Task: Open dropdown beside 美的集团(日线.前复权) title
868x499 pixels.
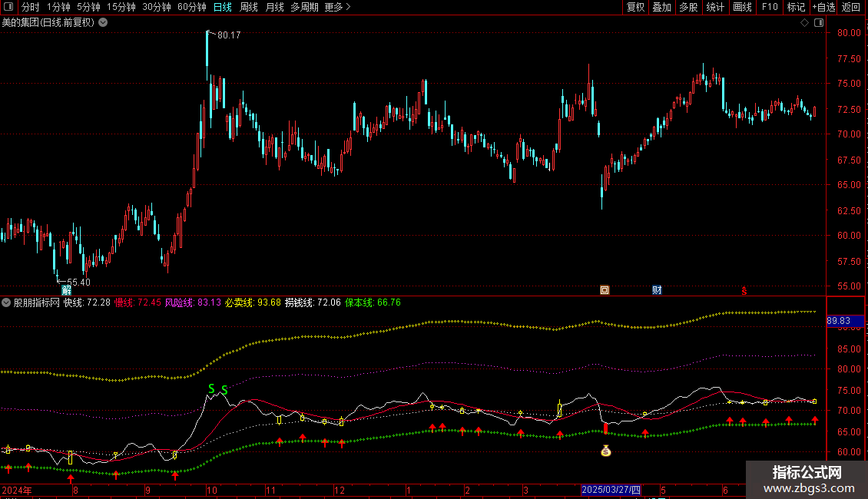Action: [x=103, y=23]
